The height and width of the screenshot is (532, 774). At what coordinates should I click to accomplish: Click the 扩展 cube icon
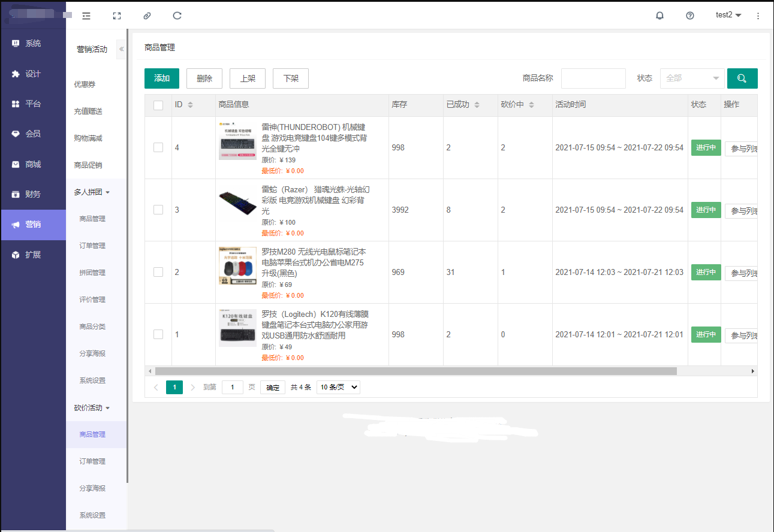[x=16, y=255]
